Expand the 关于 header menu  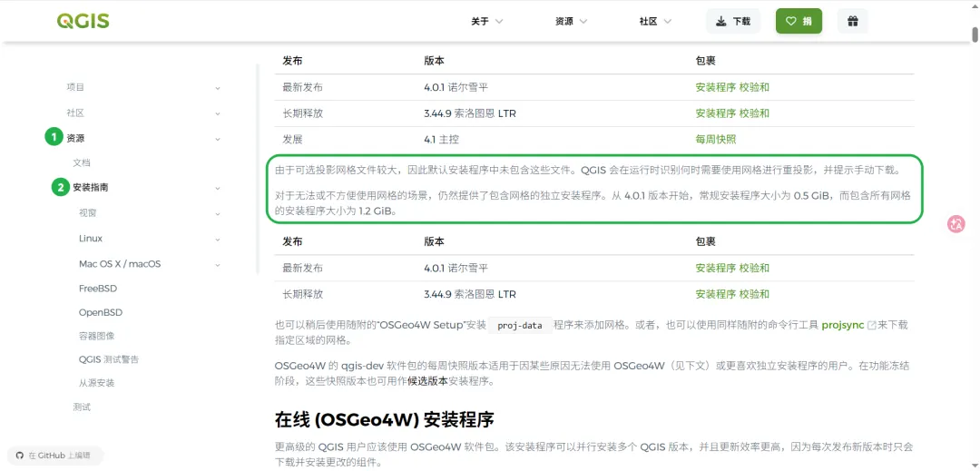[487, 21]
